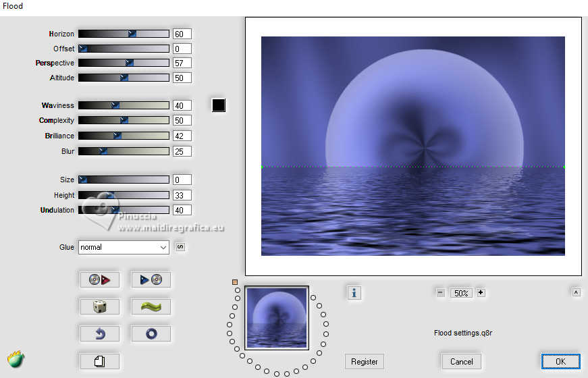Screen dimensions: 588x378
Task: Click the copy pages icon button
Action: [100, 362]
